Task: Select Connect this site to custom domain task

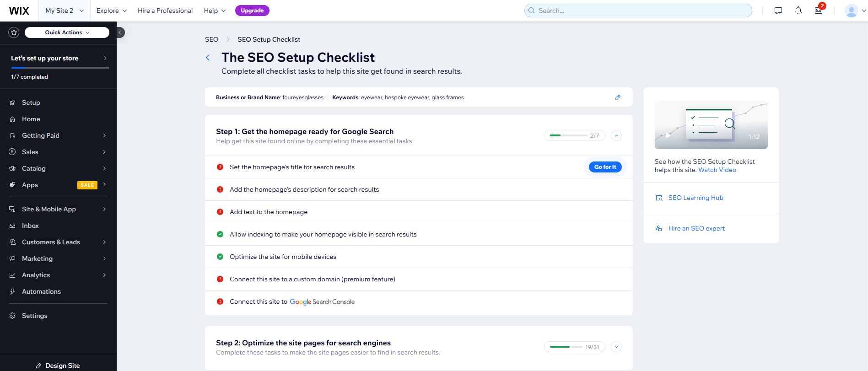Action: pos(419,279)
